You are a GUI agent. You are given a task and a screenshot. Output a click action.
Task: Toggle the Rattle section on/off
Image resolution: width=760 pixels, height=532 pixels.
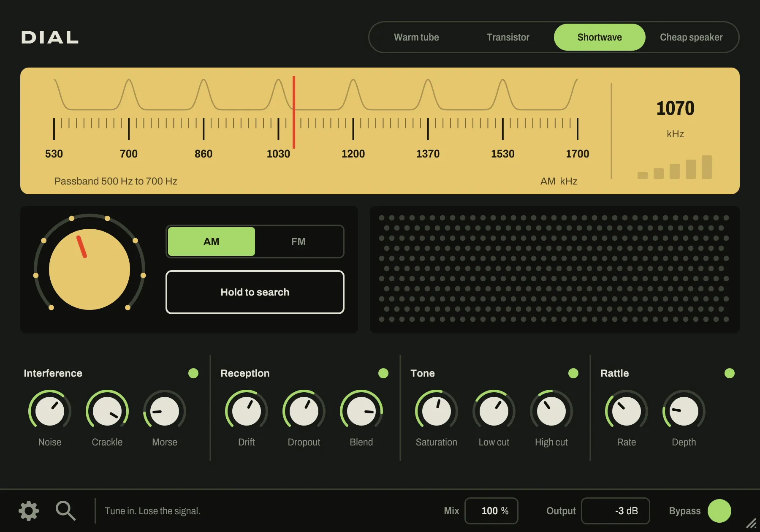pyautogui.click(x=730, y=373)
